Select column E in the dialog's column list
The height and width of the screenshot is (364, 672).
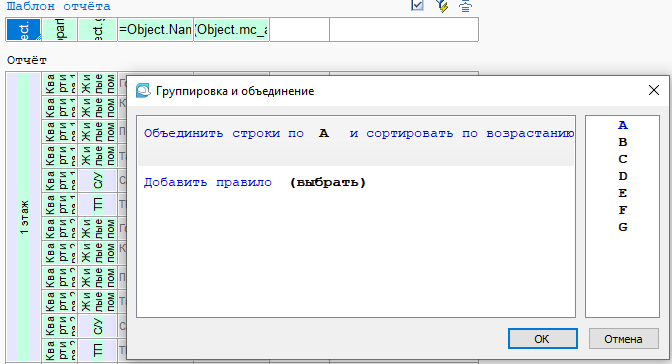point(623,193)
